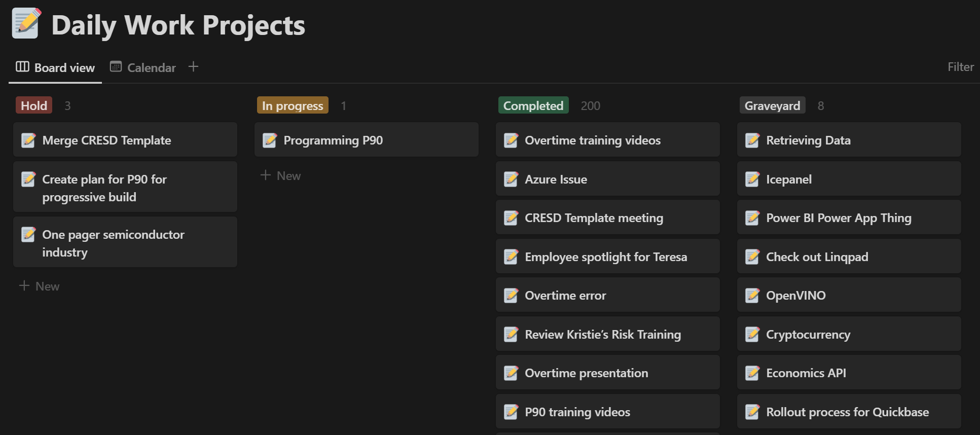Click memo icon on Employee spotlight for Teresa card

pyautogui.click(x=511, y=257)
